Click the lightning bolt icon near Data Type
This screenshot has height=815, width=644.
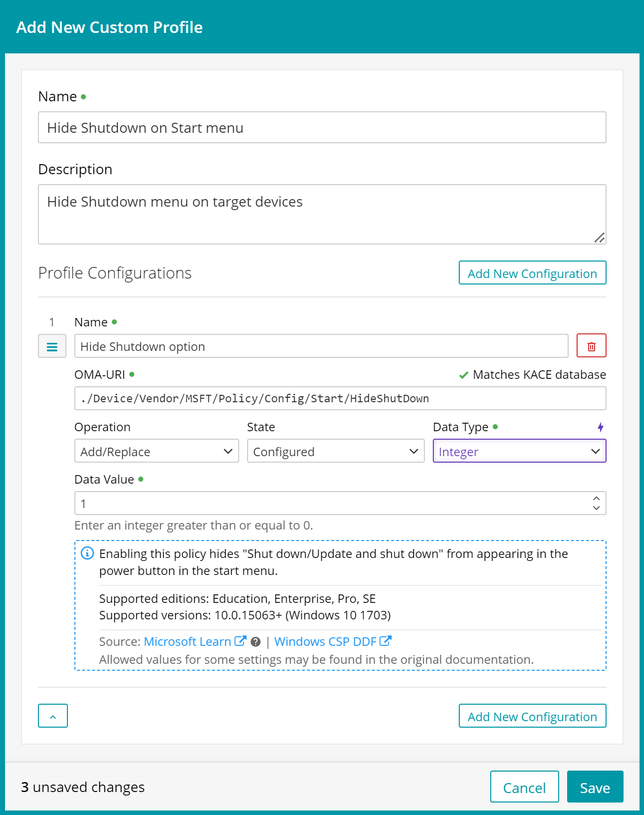click(601, 427)
